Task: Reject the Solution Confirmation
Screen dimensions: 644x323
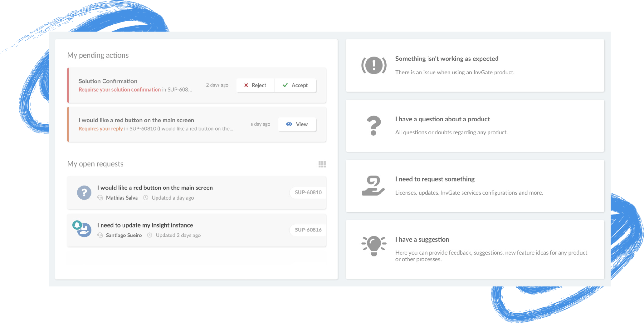Action: pos(255,85)
